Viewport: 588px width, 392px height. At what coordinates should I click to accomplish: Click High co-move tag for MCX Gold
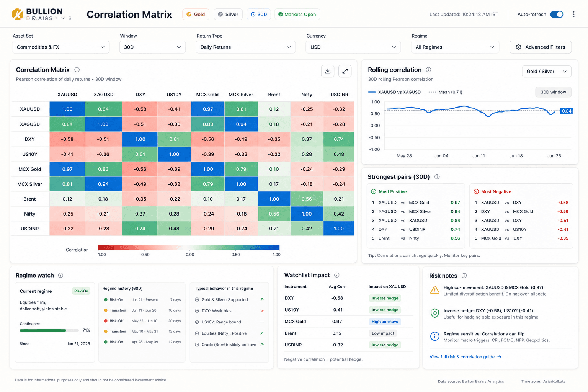[x=385, y=322]
